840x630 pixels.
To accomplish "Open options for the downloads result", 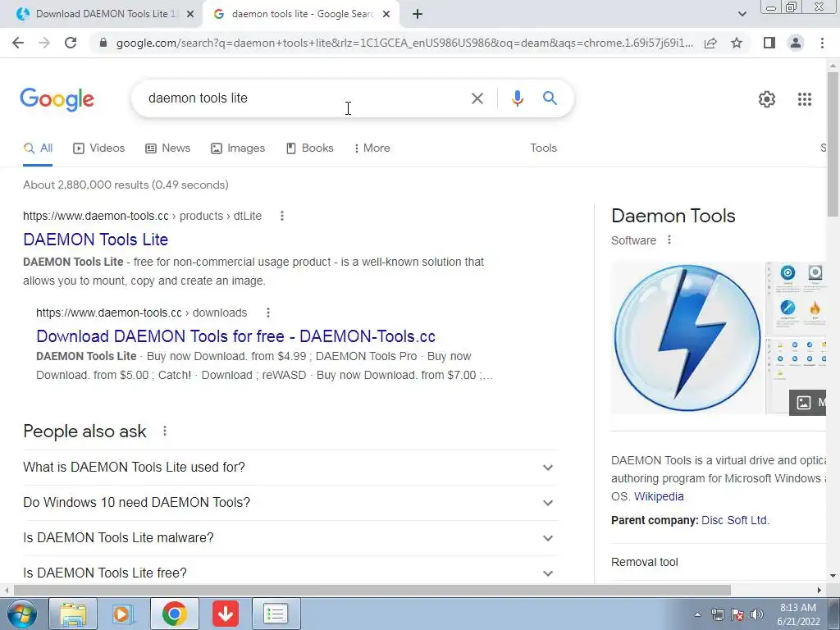I will pyautogui.click(x=268, y=313).
